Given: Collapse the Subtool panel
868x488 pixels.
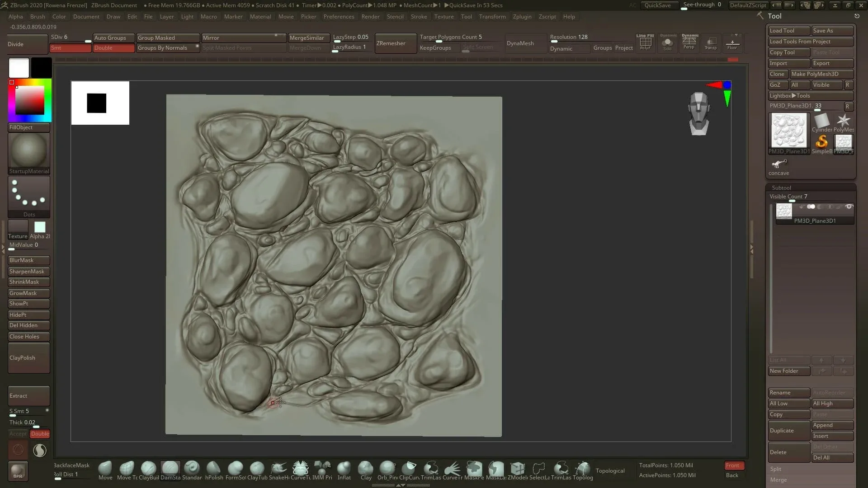Looking at the screenshot, I should 782,187.
